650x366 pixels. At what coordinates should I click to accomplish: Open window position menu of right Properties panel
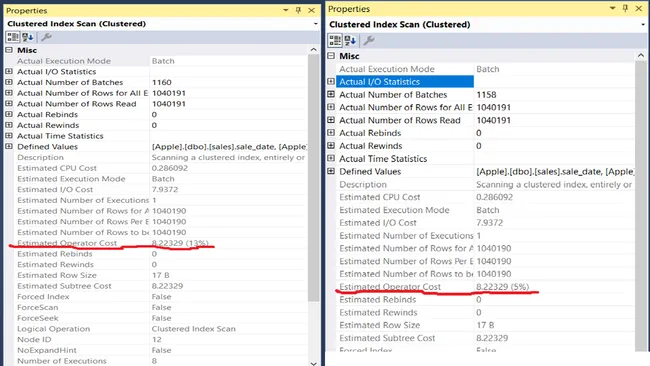[x=612, y=8]
